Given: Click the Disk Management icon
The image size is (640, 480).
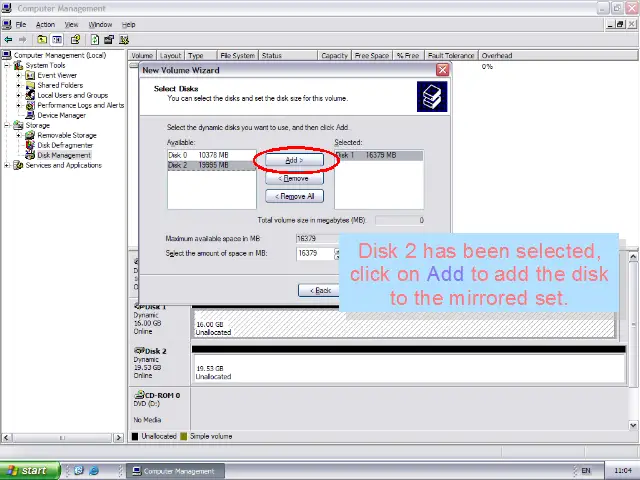Looking at the screenshot, I should [x=30, y=155].
